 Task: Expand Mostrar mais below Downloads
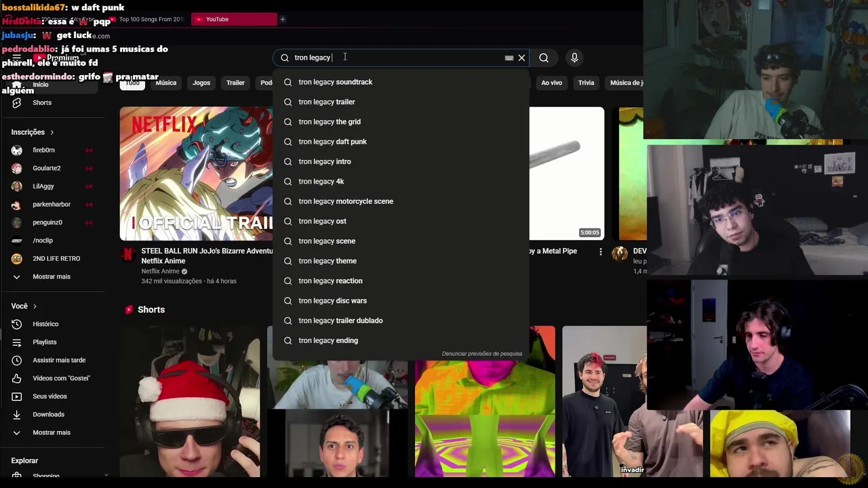(x=52, y=432)
